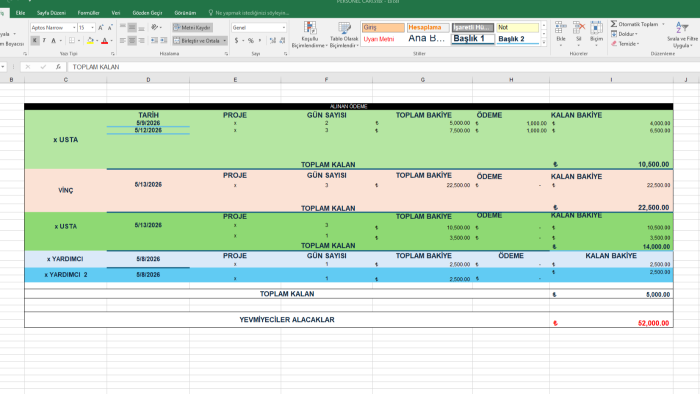Viewport: 700px width, 394px height.
Task: Apply percent style format
Action: [251, 41]
